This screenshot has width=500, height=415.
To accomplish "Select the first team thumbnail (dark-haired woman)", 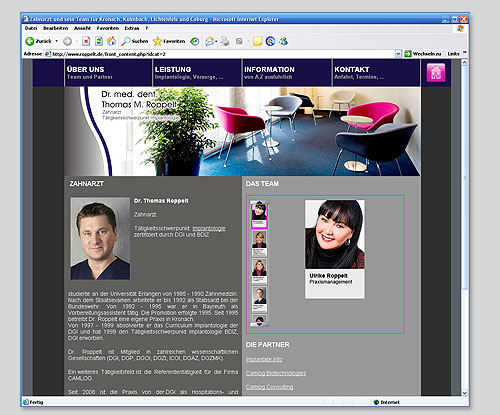I will click(x=259, y=215).
